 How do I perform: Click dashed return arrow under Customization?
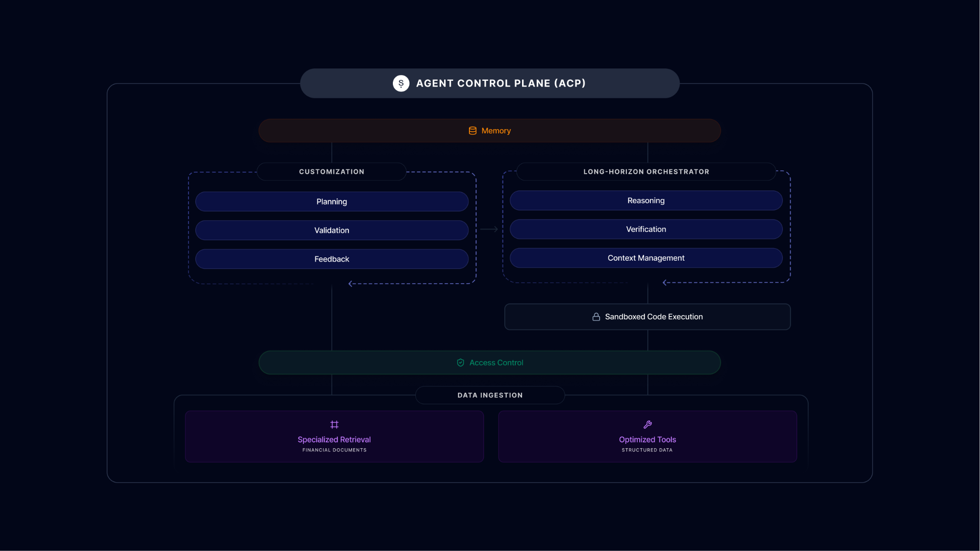[351, 284]
